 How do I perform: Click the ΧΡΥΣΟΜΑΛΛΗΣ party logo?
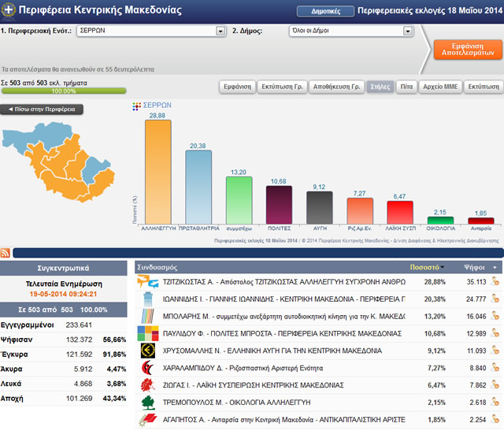(147, 351)
